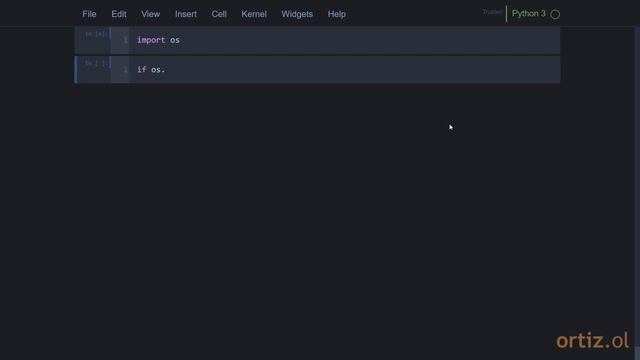
Task: Place cursor in the 'if os.' cell
Action: click(x=345, y=69)
